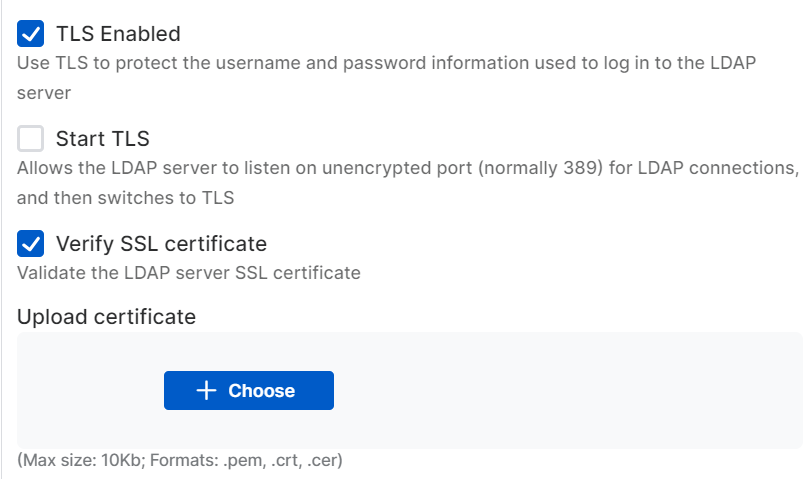
Task: Click the white checkmark in Verify SSL box
Action: (x=31, y=243)
